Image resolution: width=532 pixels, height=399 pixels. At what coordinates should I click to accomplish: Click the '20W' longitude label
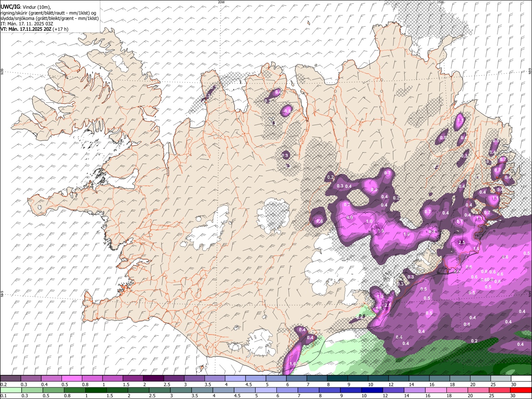click(x=221, y=2)
